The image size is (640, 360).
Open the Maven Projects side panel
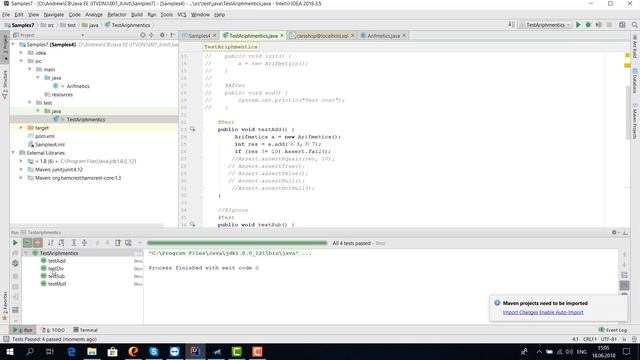coord(635,121)
